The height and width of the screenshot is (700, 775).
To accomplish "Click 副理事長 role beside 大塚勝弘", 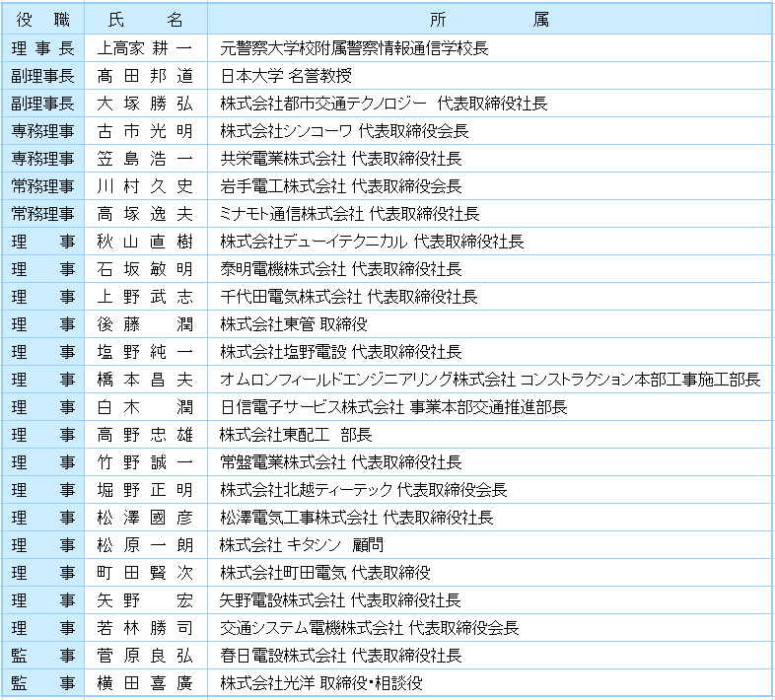I will point(43,104).
